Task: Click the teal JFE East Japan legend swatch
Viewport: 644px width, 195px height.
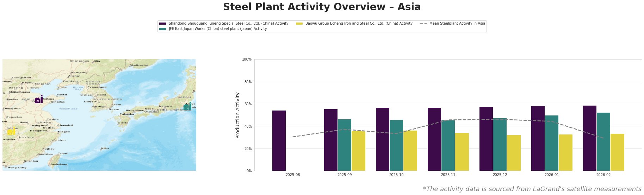Action: (162, 29)
